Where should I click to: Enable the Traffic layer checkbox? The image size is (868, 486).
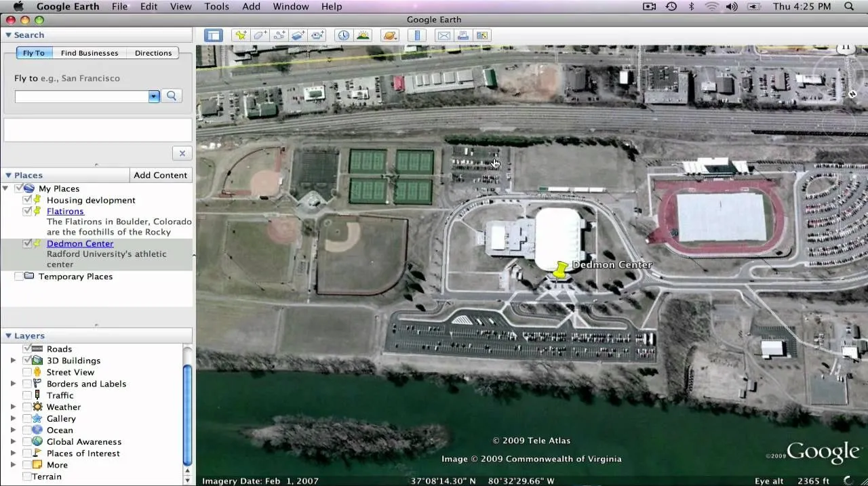[x=27, y=395]
